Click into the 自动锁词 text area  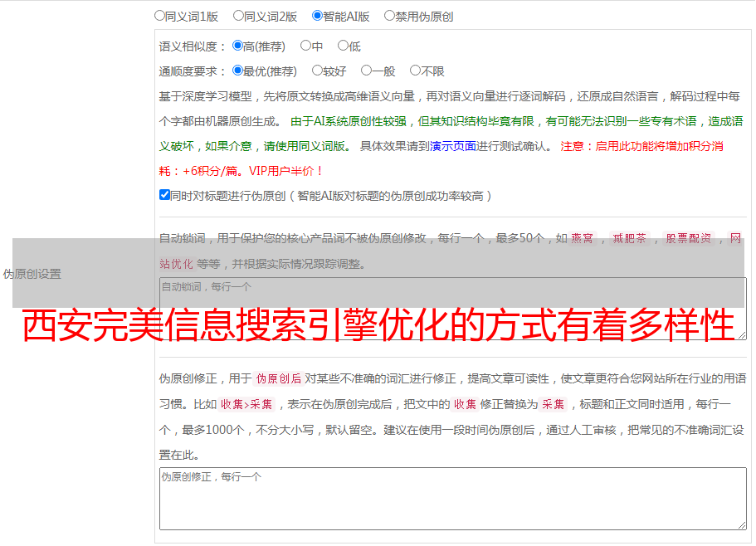[x=453, y=309]
